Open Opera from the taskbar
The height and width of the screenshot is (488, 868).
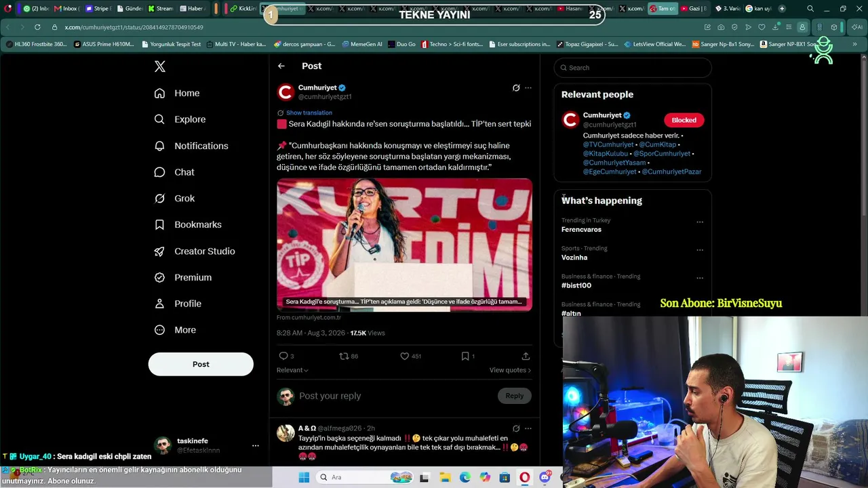pos(524,477)
